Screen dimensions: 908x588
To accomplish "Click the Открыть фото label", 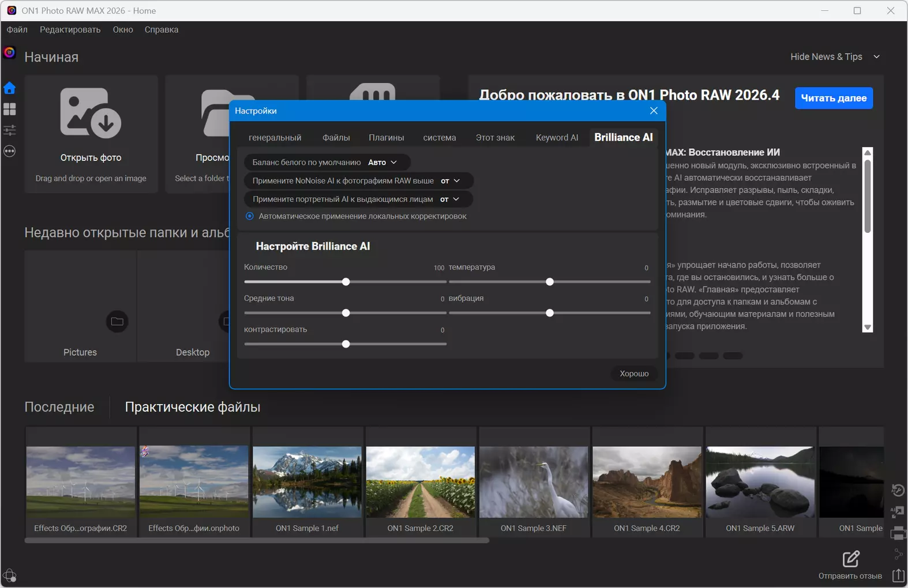I will coord(91,157).
